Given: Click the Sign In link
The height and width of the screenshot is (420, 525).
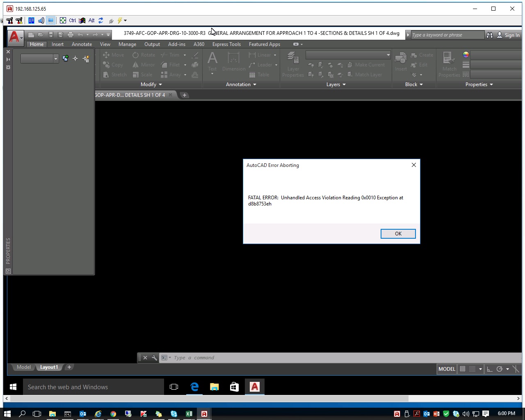Looking at the screenshot, I should [512, 35].
